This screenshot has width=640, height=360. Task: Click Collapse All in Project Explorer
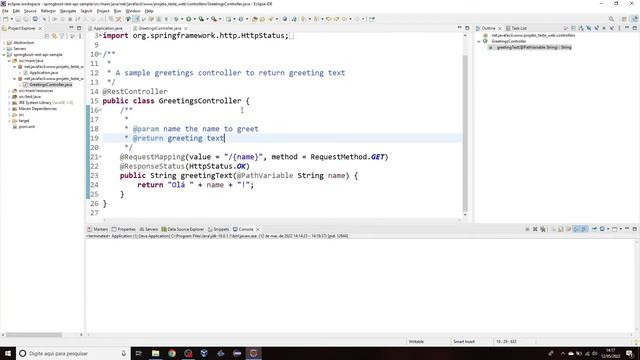click(47, 36)
